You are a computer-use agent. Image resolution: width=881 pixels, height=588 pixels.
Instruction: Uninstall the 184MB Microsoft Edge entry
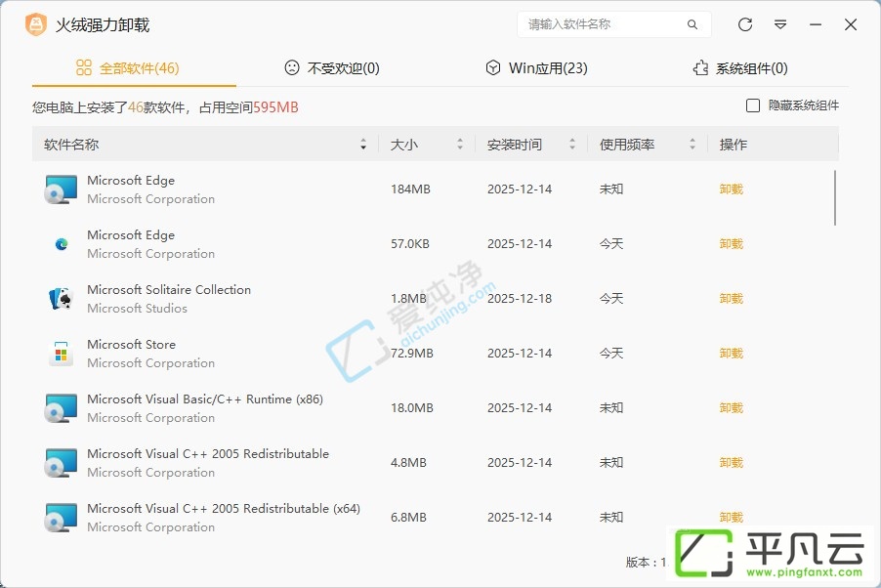[731, 189]
